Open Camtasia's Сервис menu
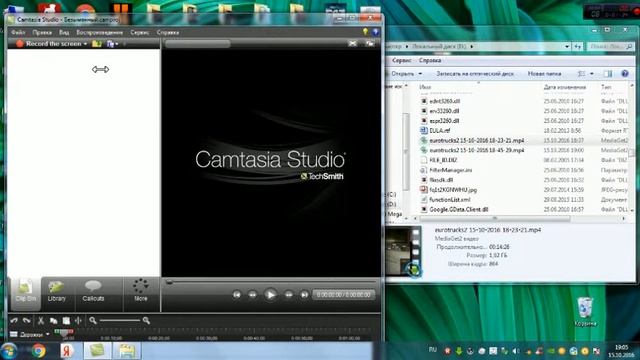Viewport: 640px width, 360px height. point(140,32)
